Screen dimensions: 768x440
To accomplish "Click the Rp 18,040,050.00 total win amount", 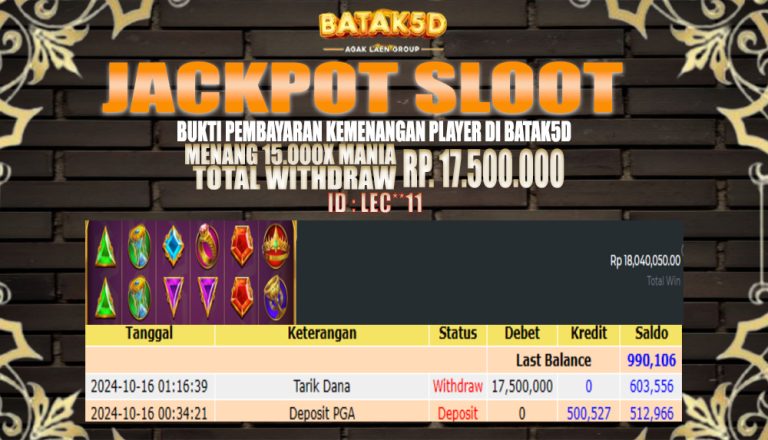I will click(645, 261).
